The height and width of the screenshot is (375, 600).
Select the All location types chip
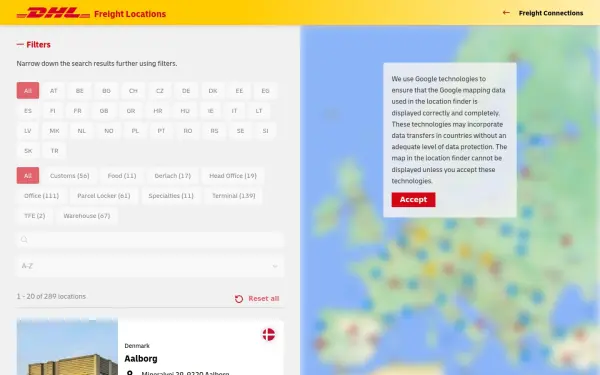pyautogui.click(x=28, y=176)
